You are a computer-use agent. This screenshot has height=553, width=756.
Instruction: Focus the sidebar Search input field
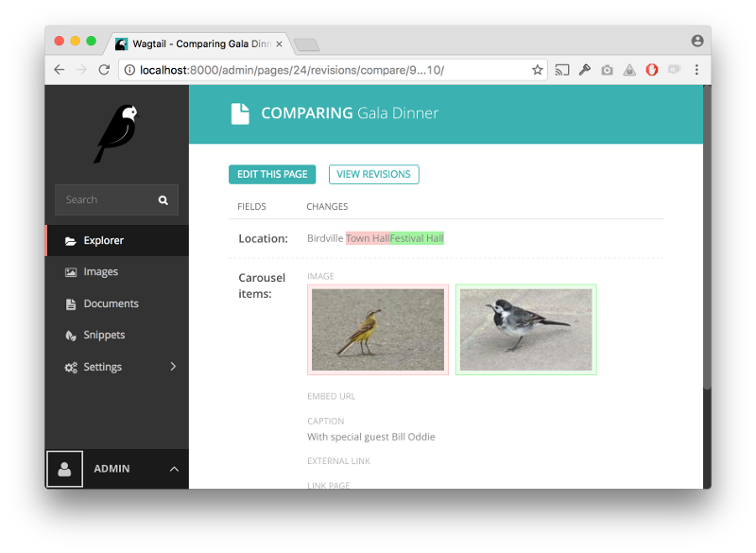pyautogui.click(x=104, y=200)
